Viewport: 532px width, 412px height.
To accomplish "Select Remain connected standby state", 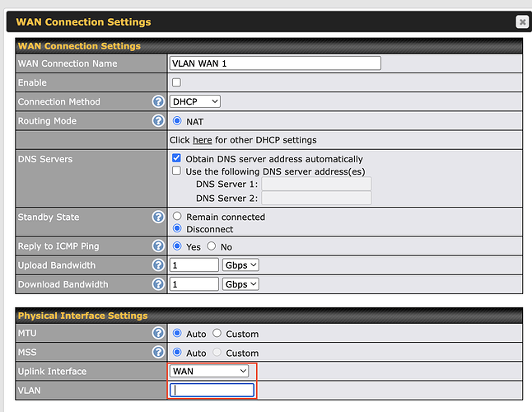I will coord(177,216).
